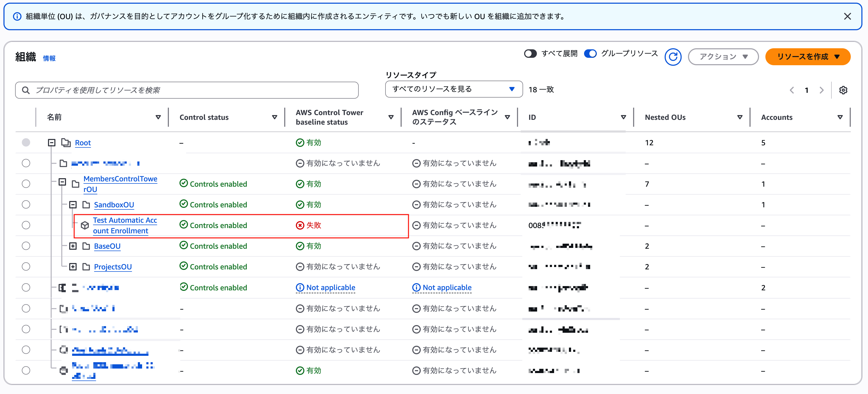The height and width of the screenshot is (394, 868).
Task: Click the magnifier icon in the search box
Action: pyautogui.click(x=26, y=90)
